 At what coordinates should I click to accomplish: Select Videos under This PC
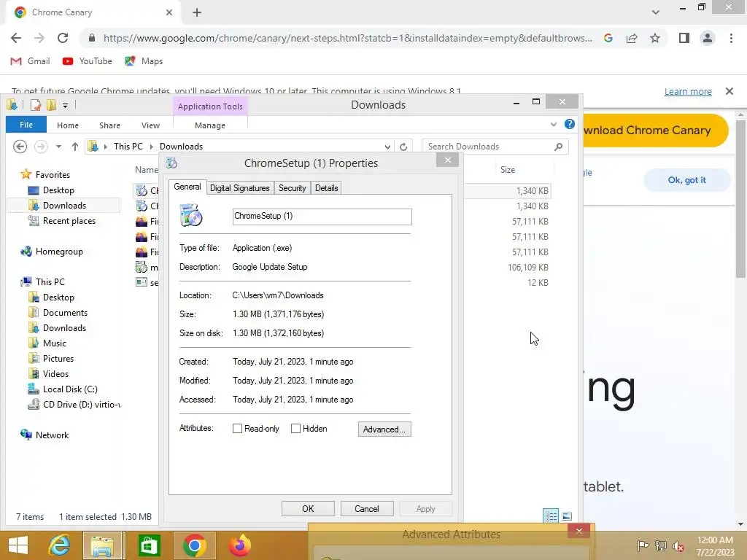(55, 374)
